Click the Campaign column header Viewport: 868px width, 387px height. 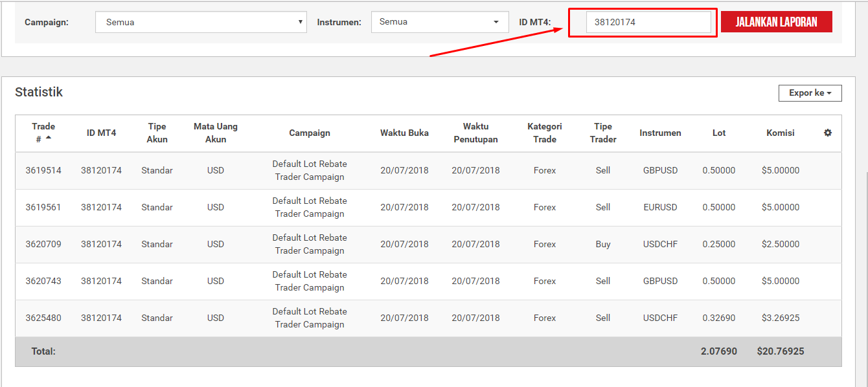[x=310, y=133]
